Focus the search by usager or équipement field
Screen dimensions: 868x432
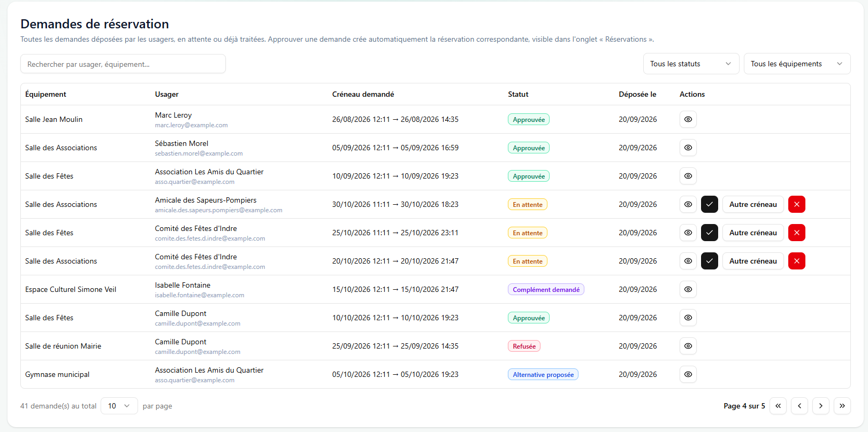(123, 64)
